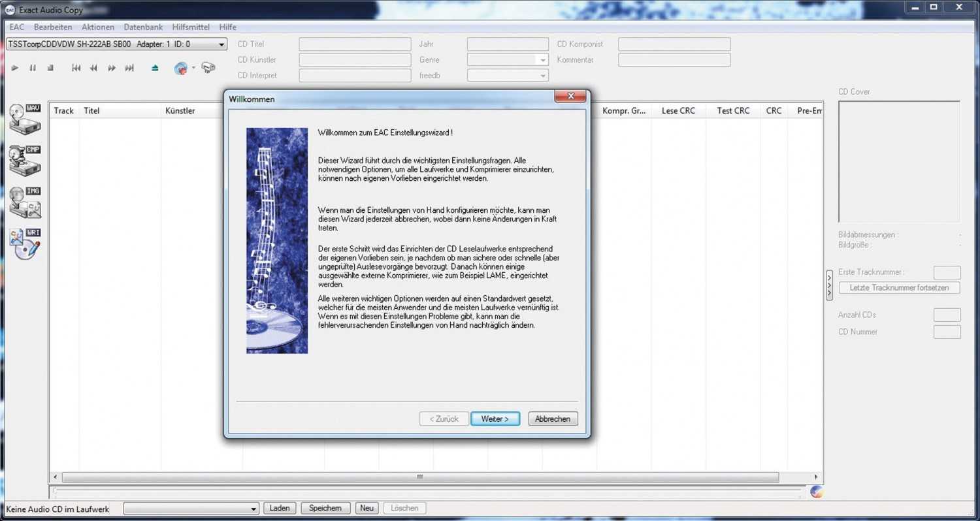This screenshot has height=521, width=980.
Task: Click the Erste Tracknummer field
Action: (947, 273)
